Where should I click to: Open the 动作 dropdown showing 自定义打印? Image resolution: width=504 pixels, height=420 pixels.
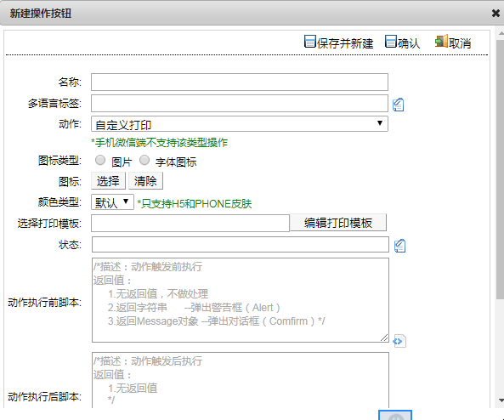[240, 124]
